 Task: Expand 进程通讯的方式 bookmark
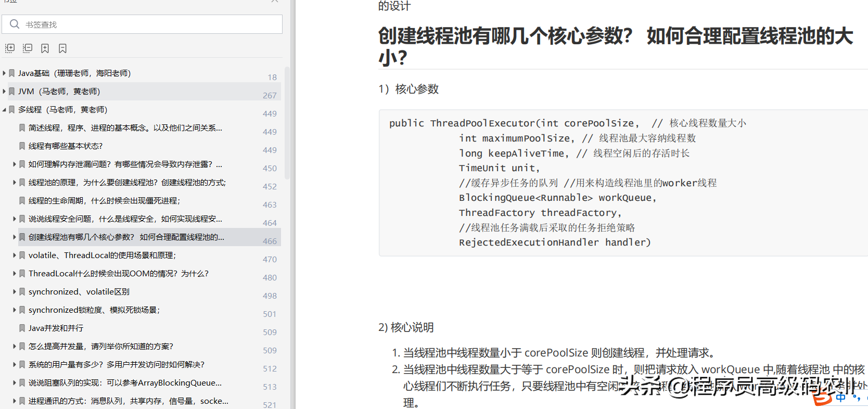(x=15, y=401)
